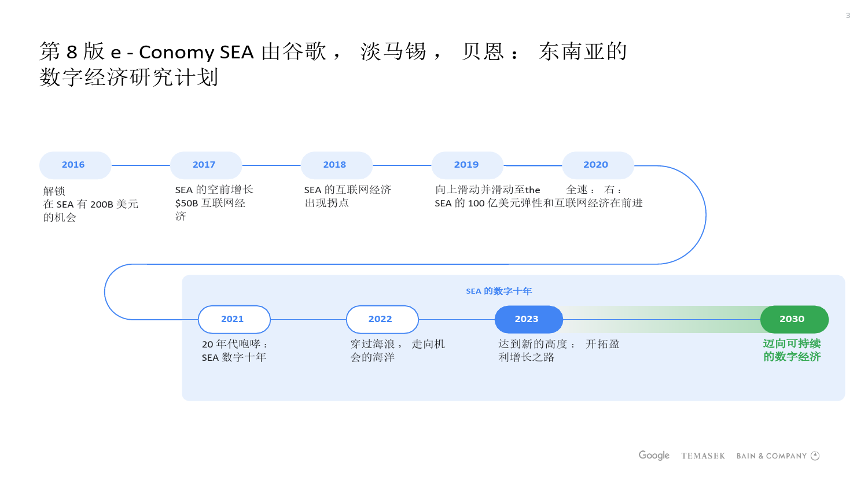868x488 pixels.
Task: Click the green text 的数字经济
Action: click(792, 357)
